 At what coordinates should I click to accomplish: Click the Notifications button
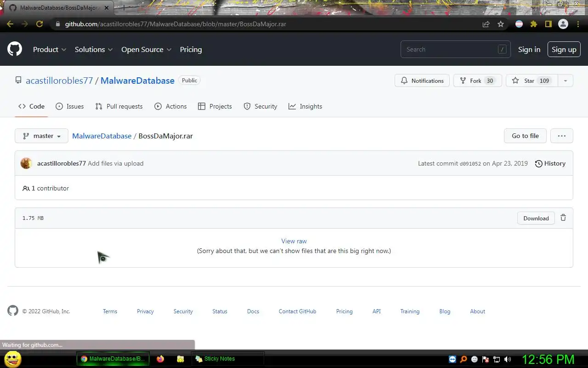tap(422, 80)
